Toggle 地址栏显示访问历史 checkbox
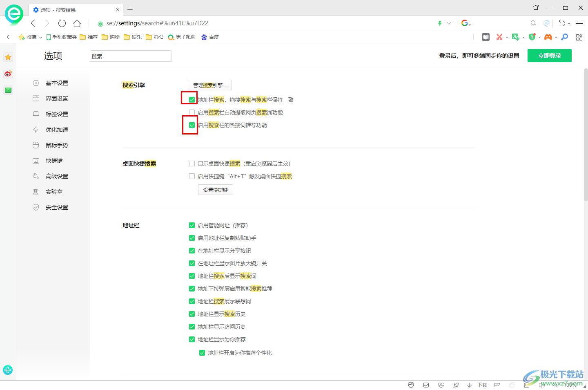 point(192,327)
